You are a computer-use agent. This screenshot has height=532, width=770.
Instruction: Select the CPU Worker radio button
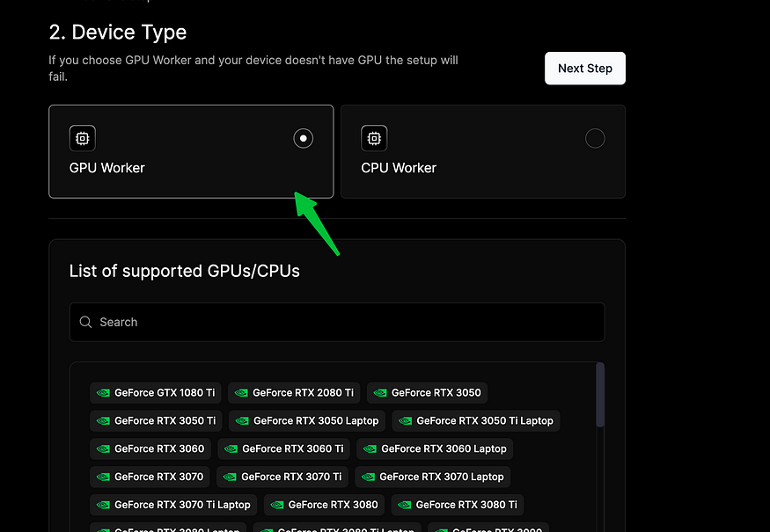tap(595, 138)
